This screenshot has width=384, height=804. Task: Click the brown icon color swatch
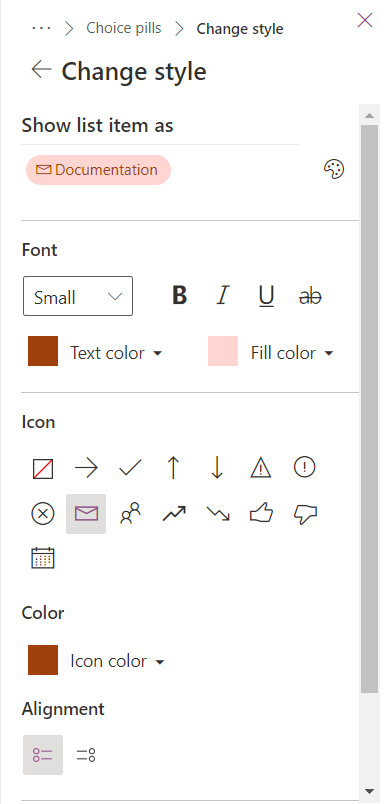(43, 660)
